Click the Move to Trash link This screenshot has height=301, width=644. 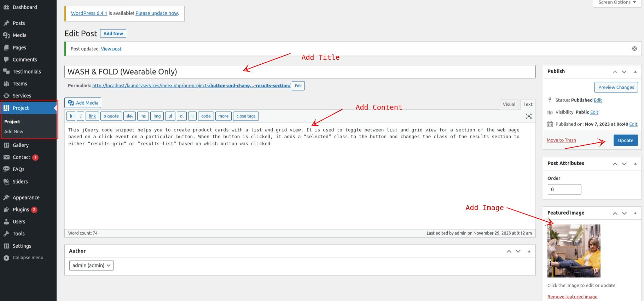561,140
